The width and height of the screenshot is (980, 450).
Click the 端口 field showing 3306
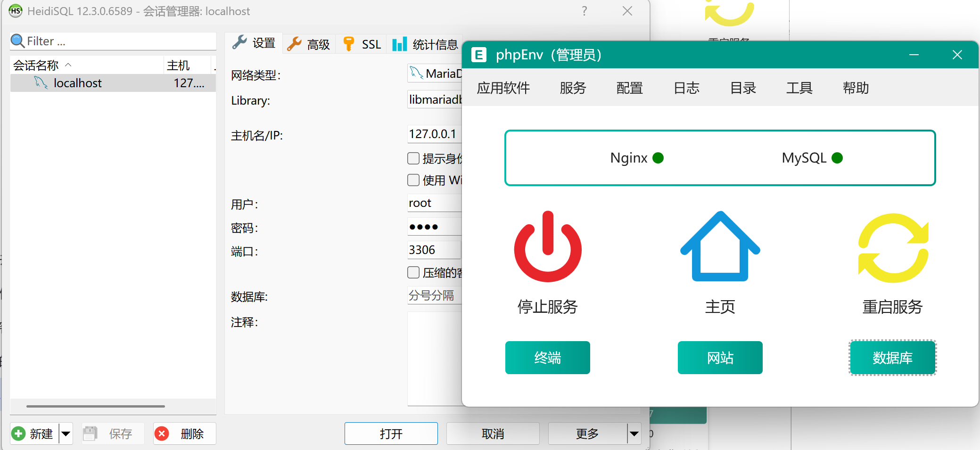point(435,250)
